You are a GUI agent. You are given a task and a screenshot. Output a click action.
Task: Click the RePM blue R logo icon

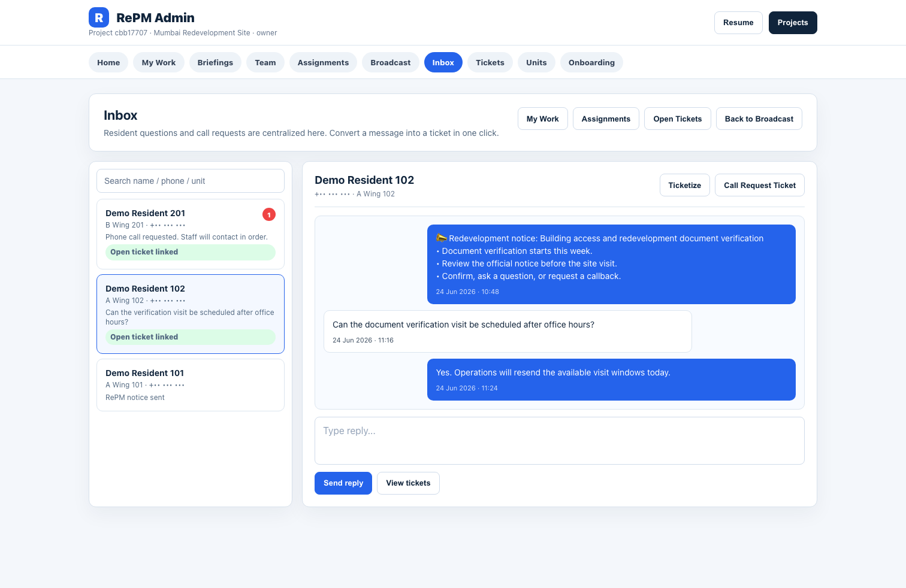click(x=99, y=17)
